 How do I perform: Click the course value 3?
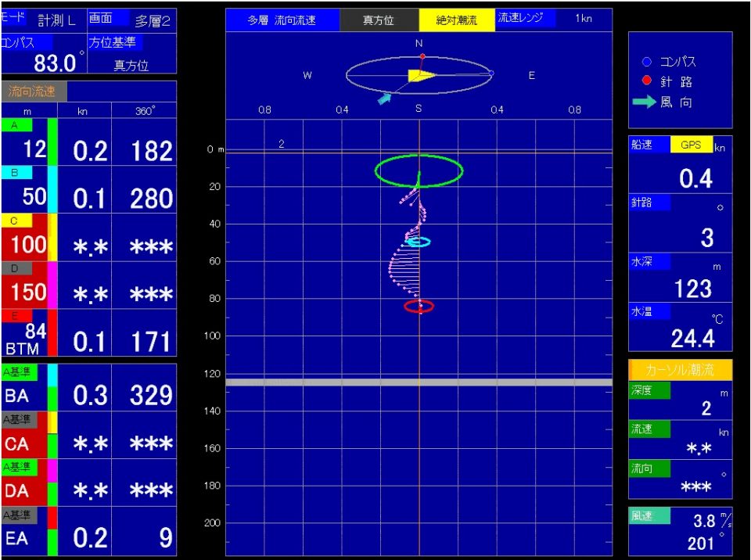click(707, 238)
